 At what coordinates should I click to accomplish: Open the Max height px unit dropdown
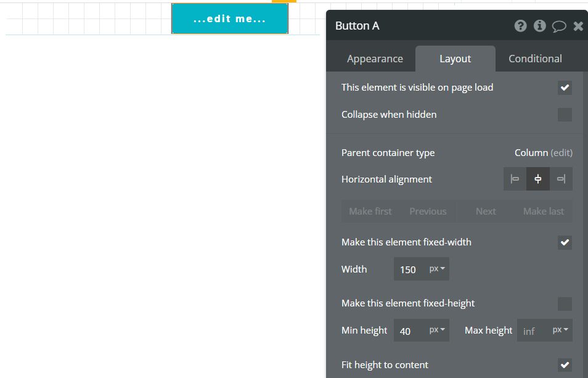point(561,331)
